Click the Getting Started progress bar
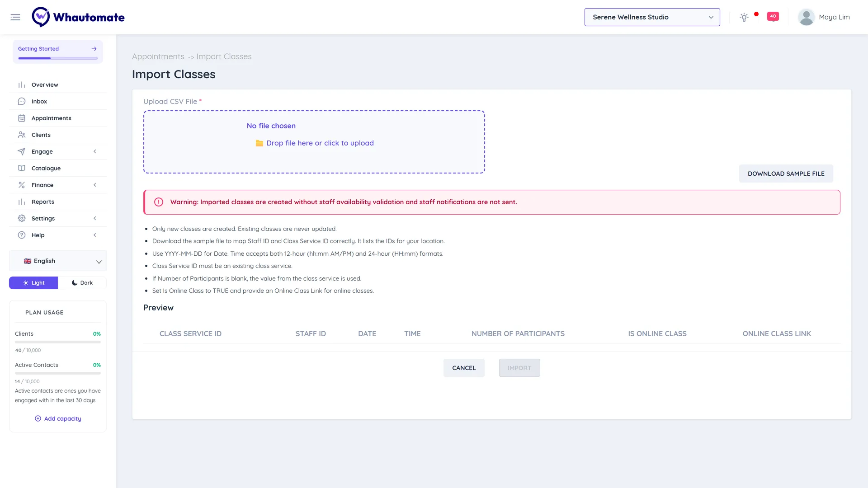Viewport: 868px width, 488px height. (x=58, y=58)
